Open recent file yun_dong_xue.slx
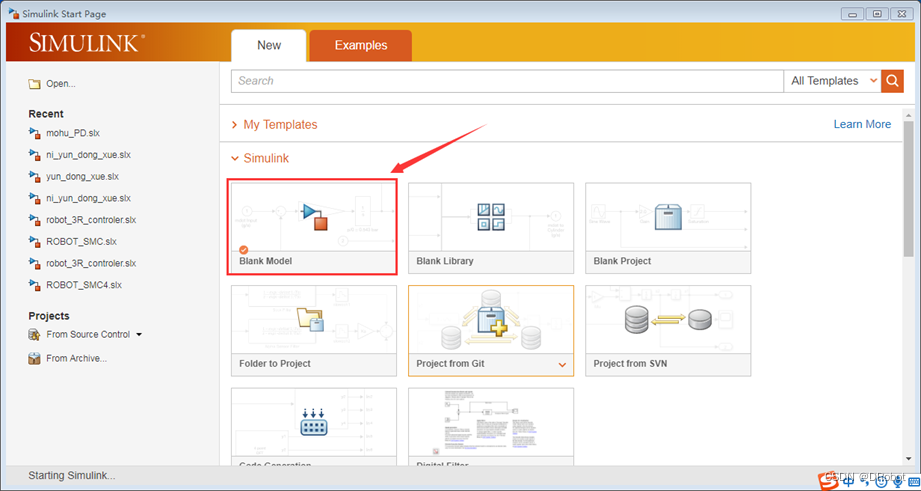 [83, 176]
